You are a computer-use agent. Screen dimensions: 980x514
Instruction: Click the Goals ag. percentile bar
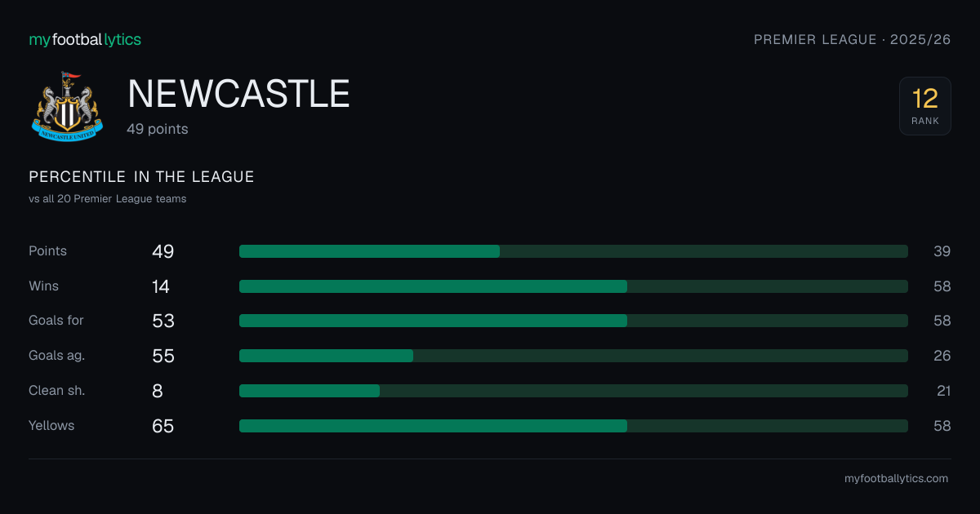(573, 356)
